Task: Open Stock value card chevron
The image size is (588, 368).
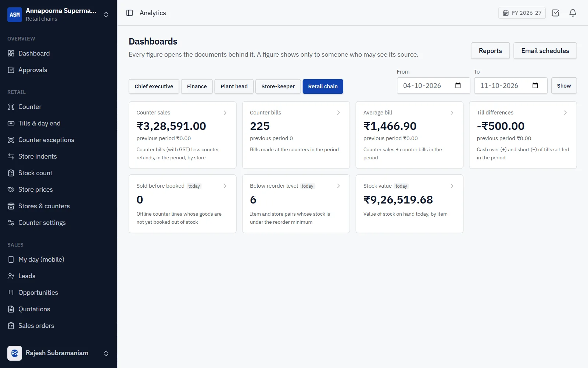Action: tap(452, 186)
